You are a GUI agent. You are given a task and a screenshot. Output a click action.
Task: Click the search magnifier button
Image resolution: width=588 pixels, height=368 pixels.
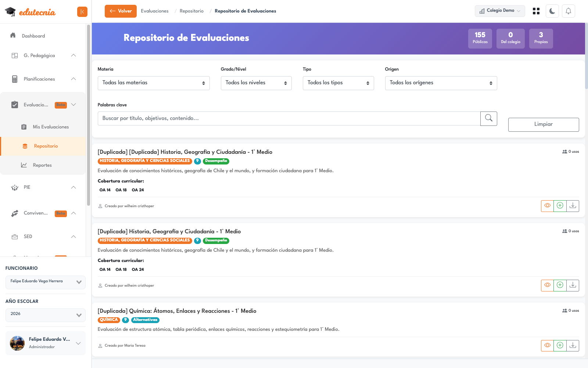[489, 118]
